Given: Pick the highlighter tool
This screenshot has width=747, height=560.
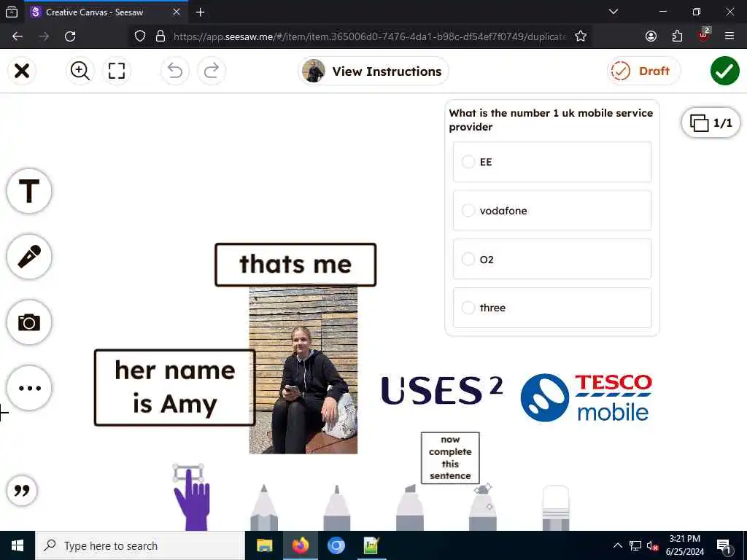Looking at the screenshot, I should point(410,507).
